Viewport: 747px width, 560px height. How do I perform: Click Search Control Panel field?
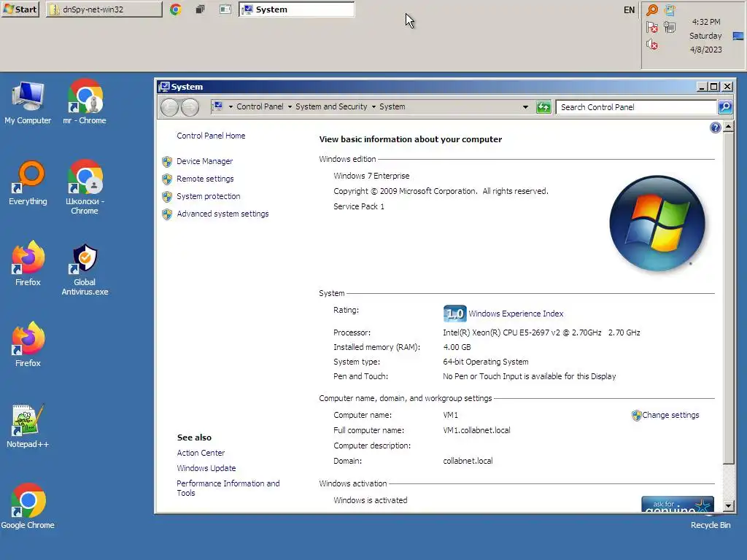[636, 107]
